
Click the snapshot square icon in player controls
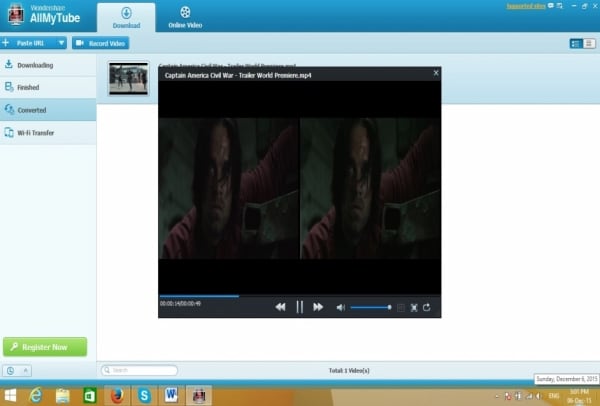tap(401, 308)
